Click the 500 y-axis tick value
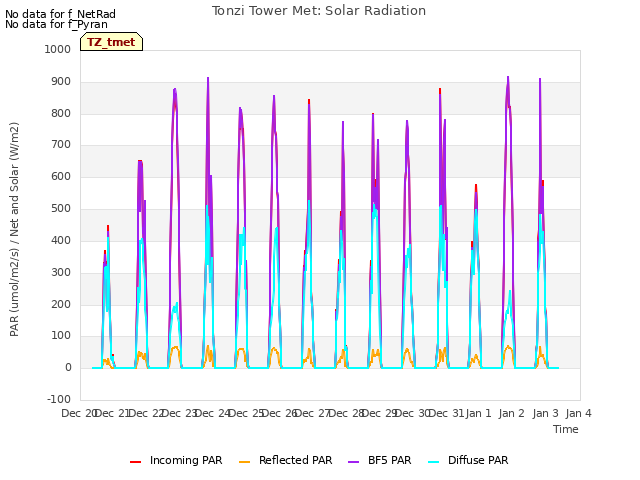This screenshot has height=480, width=640. pos(61,209)
